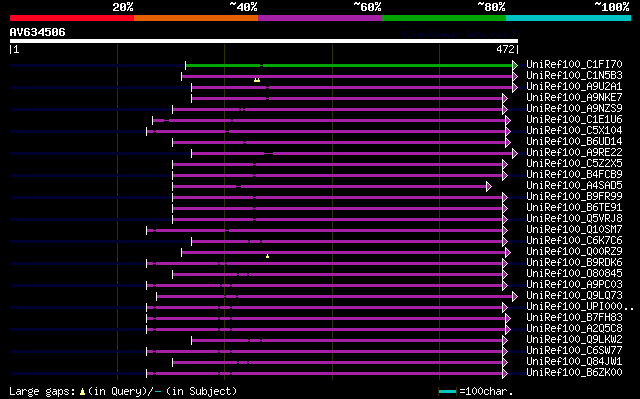Click the arrowhead of UniRef100_A9RE22 bar
640x399 pixels.
tap(515, 153)
